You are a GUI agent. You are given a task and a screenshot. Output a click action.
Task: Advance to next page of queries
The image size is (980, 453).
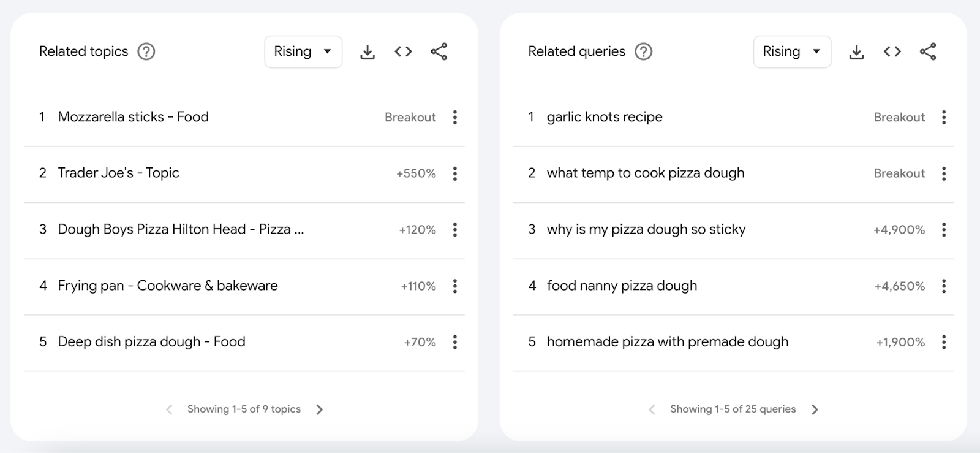point(815,409)
